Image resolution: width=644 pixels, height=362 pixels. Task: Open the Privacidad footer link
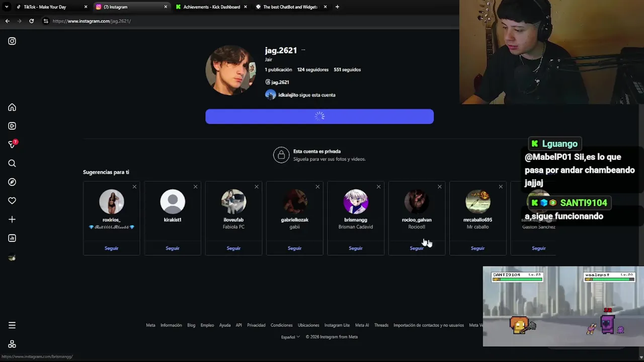click(256, 325)
